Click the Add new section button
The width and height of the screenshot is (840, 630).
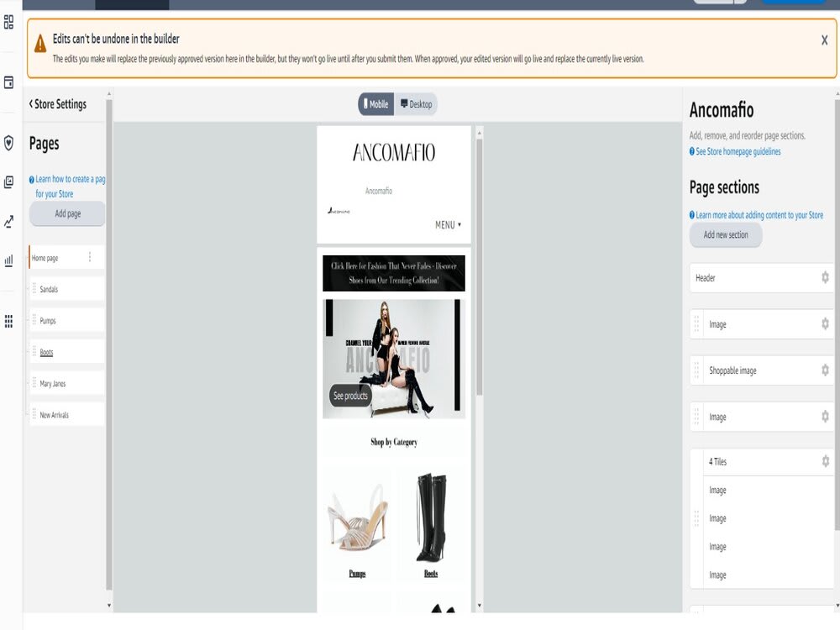click(x=726, y=235)
